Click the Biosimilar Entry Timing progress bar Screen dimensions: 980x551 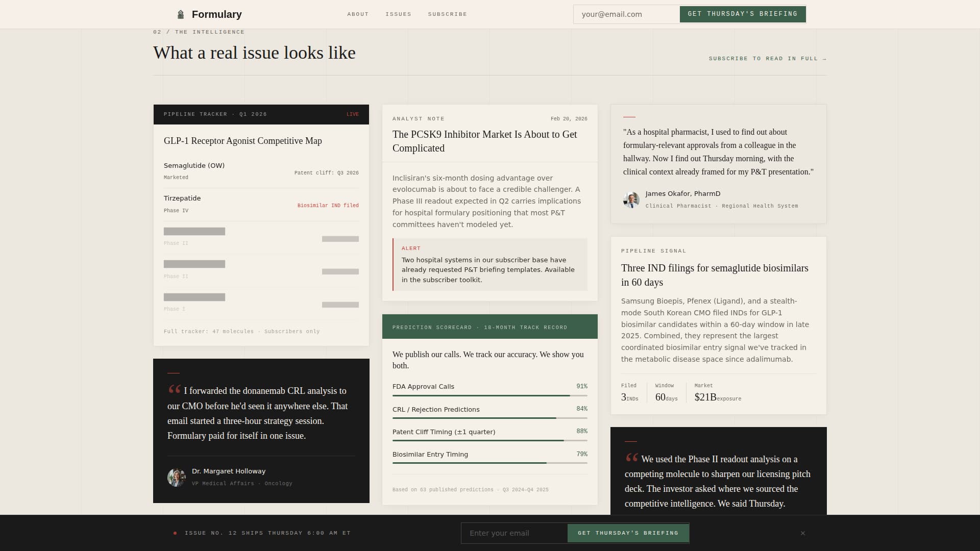click(x=490, y=463)
